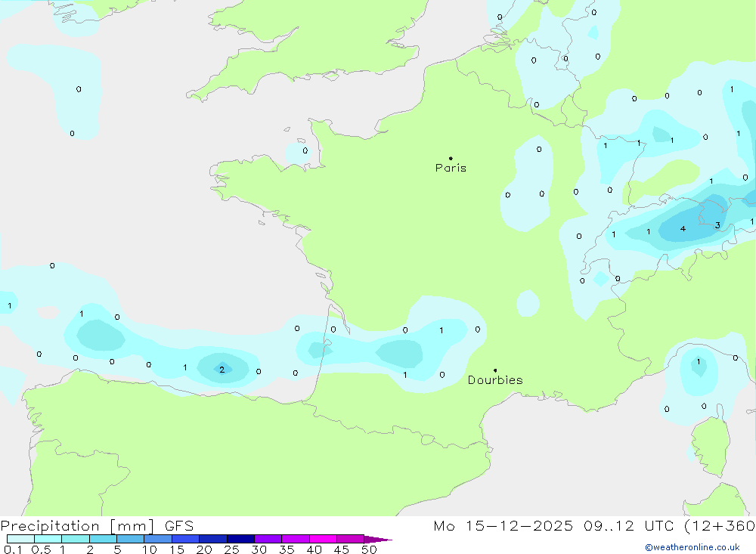This screenshot has width=756, height=554.
Task: Click the GFS model label
Action: [179, 526]
